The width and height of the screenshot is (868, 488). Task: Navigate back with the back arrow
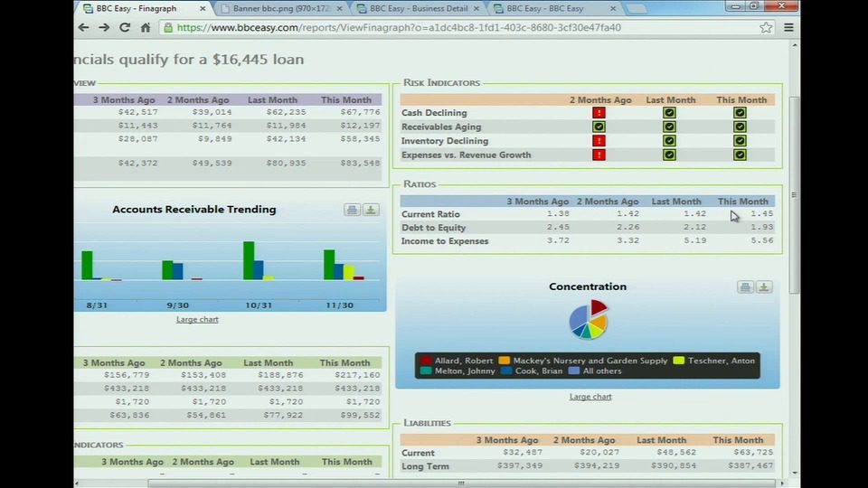(x=83, y=28)
